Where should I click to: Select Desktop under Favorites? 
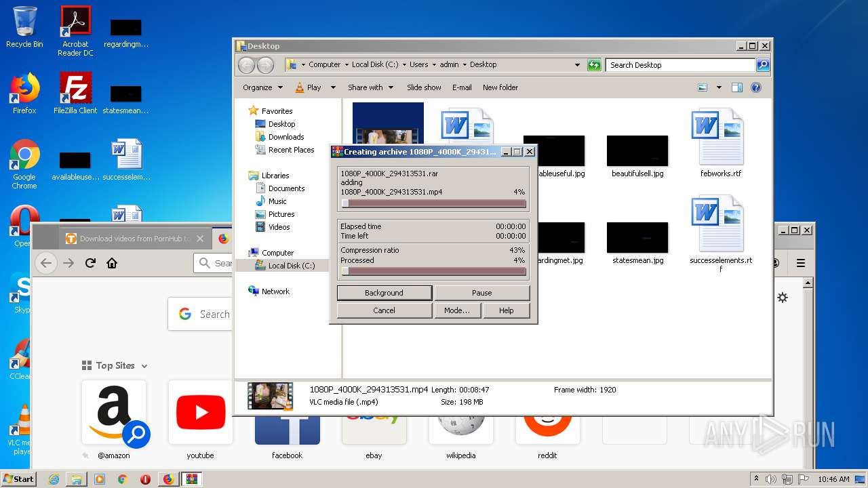(281, 124)
